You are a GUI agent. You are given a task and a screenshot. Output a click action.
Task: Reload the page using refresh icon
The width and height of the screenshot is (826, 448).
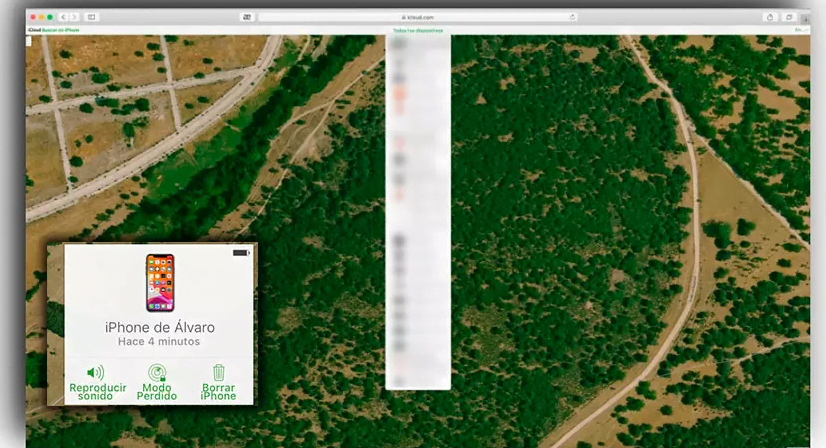pos(572,17)
